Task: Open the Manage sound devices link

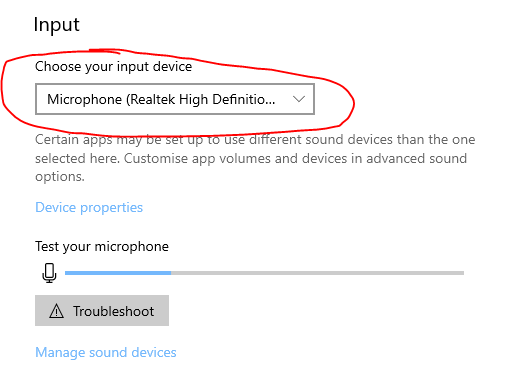Action: 106,352
